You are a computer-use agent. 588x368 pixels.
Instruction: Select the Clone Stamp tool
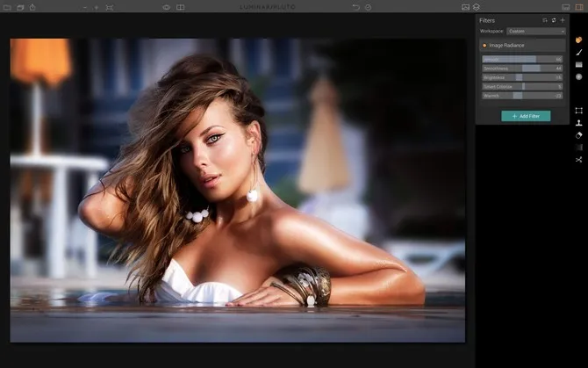tap(579, 123)
